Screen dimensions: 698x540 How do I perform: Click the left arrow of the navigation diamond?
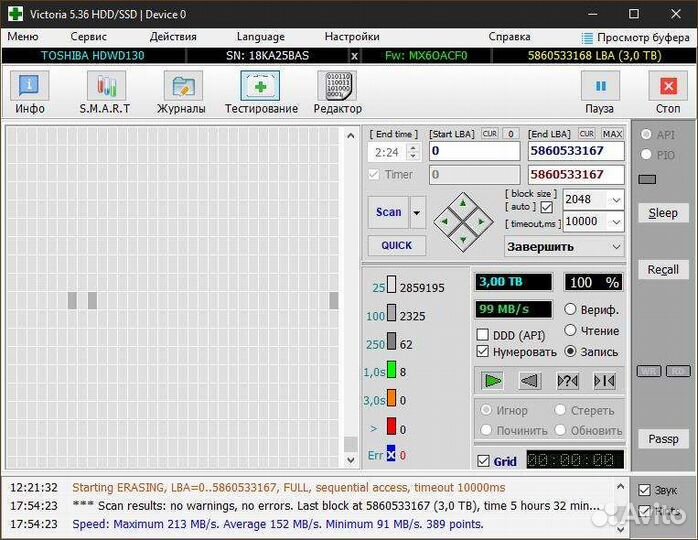pos(444,221)
